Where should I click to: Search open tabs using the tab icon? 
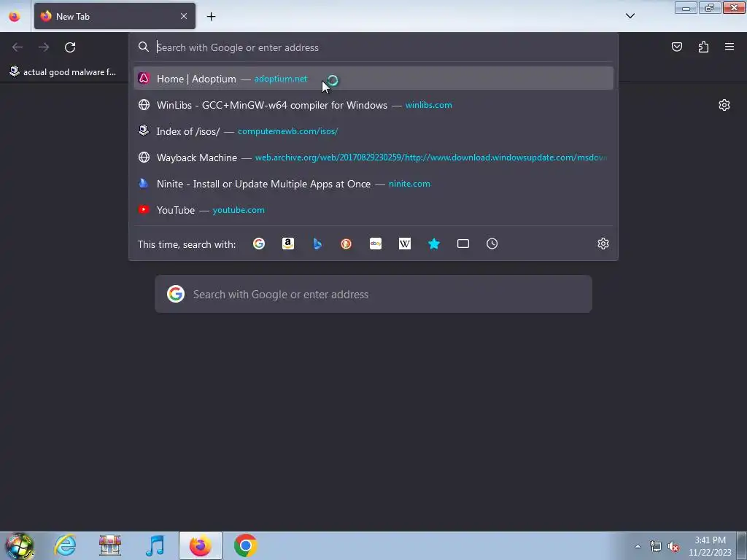click(463, 244)
